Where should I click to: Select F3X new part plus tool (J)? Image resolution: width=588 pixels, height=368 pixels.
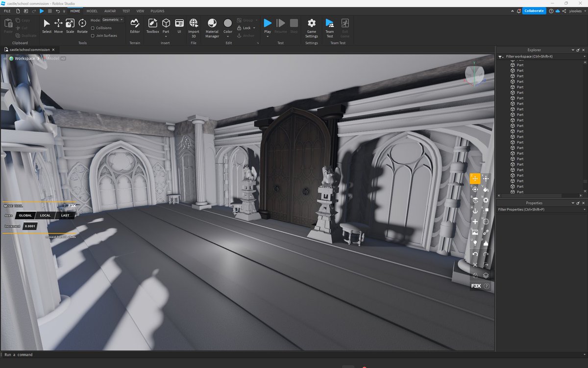click(x=475, y=222)
